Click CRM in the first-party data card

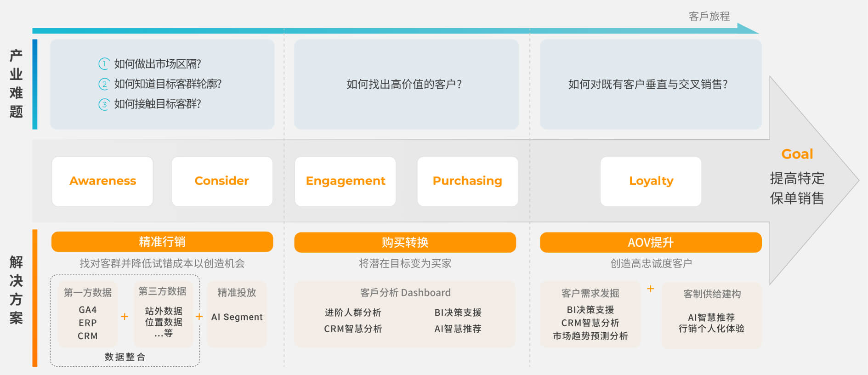(88, 336)
